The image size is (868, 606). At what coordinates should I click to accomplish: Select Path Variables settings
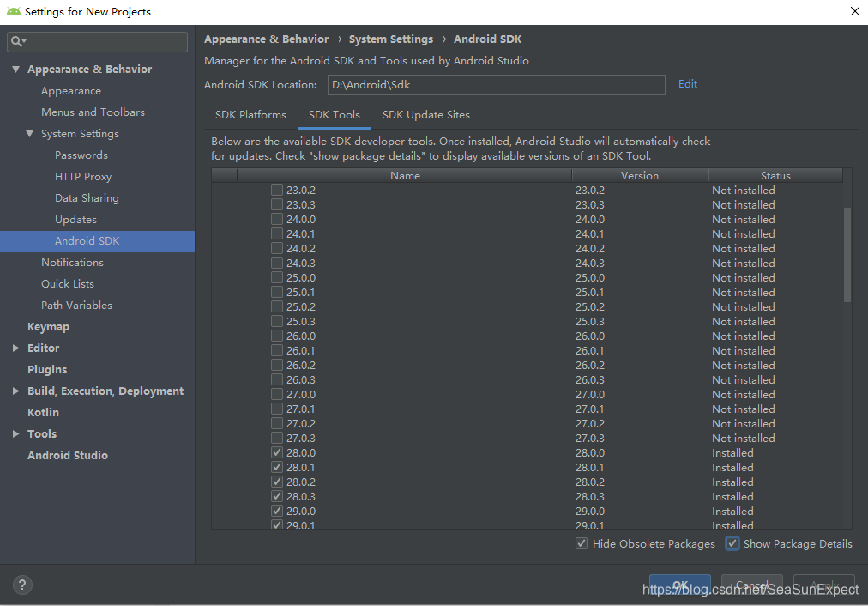click(76, 306)
